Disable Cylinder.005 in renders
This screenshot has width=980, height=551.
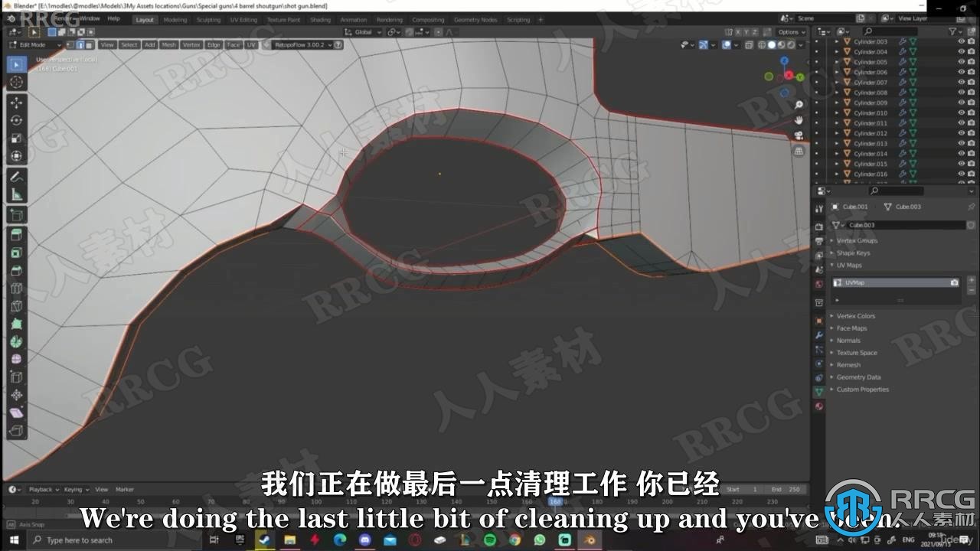(971, 62)
